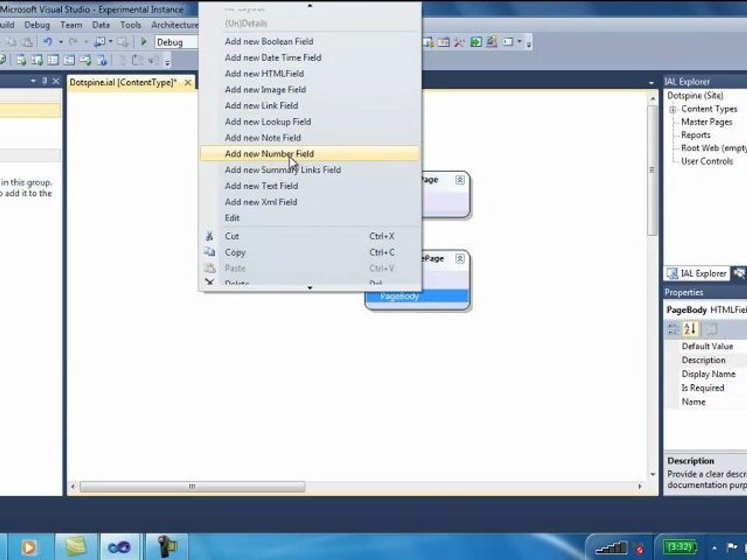The height and width of the screenshot is (560, 747).
Task: Open the Visual Studio taskbar icon
Action: click(119, 548)
